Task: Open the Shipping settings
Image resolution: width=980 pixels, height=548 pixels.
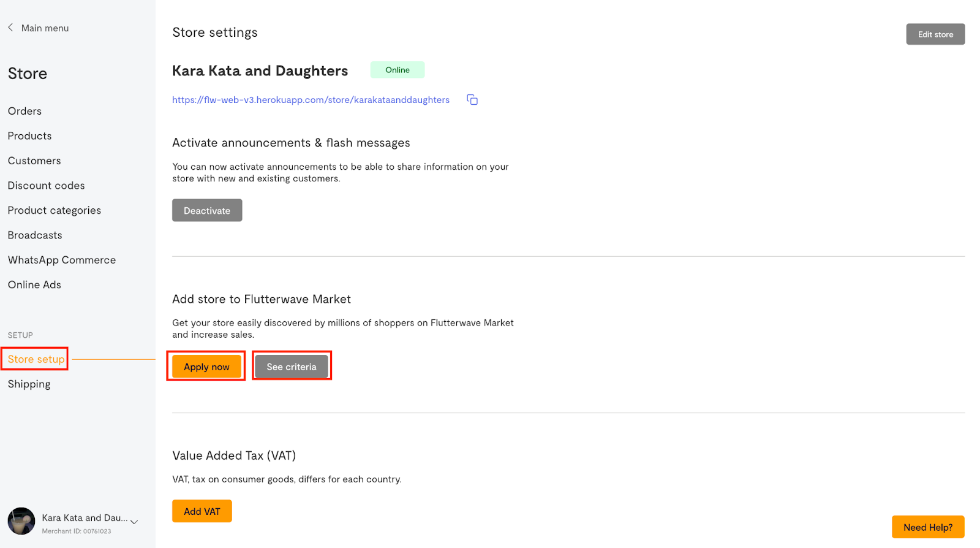Action: point(29,384)
